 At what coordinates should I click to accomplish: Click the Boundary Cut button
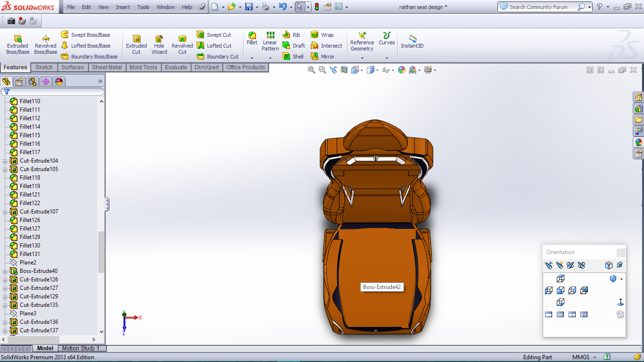217,57
